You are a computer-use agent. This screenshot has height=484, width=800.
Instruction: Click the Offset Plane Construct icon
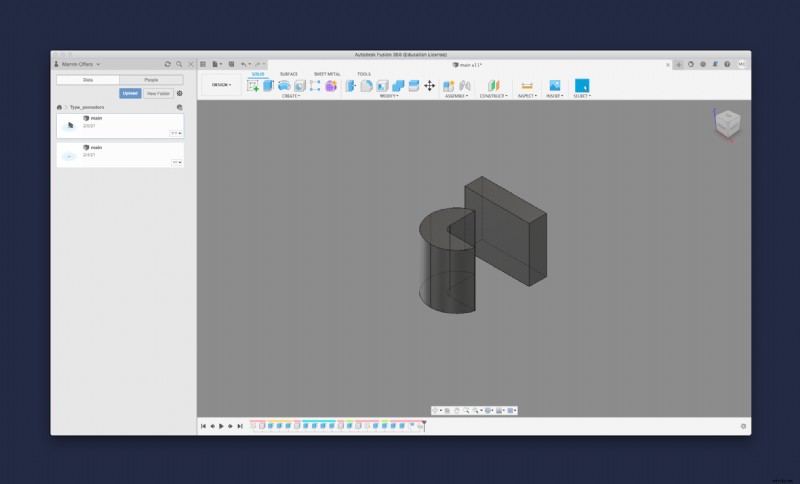coord(492,86)
